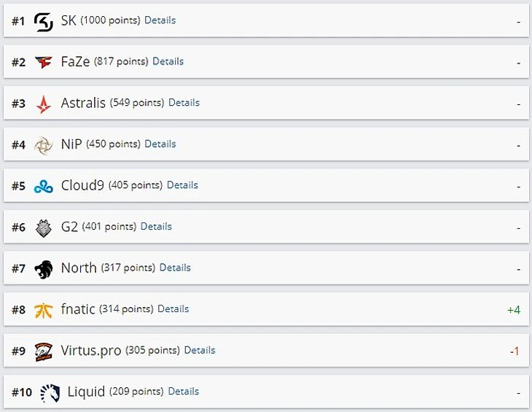Select the fnatic +4 rank change
Viewport: 532px width, 412px height.
click(514, 310)
